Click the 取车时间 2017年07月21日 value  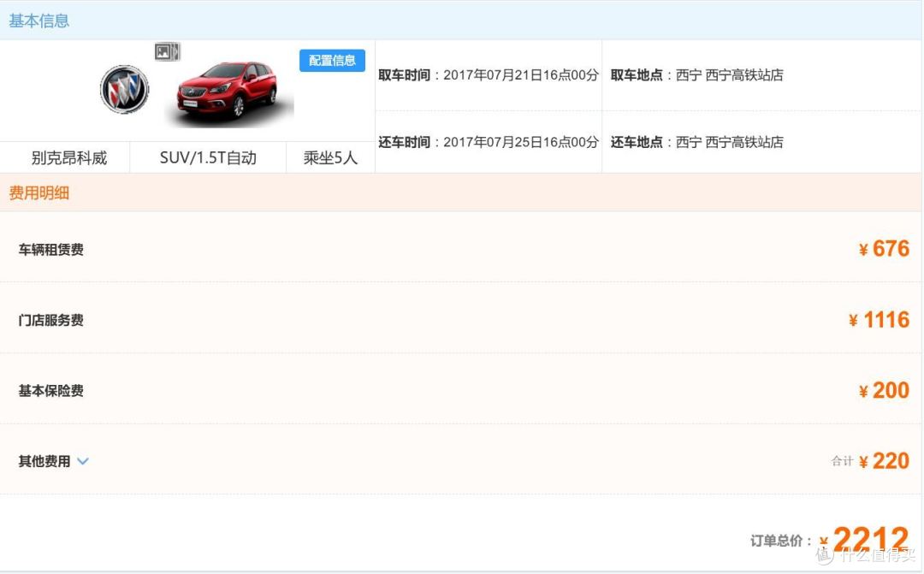pyautogui.click(x=520, y=74)
